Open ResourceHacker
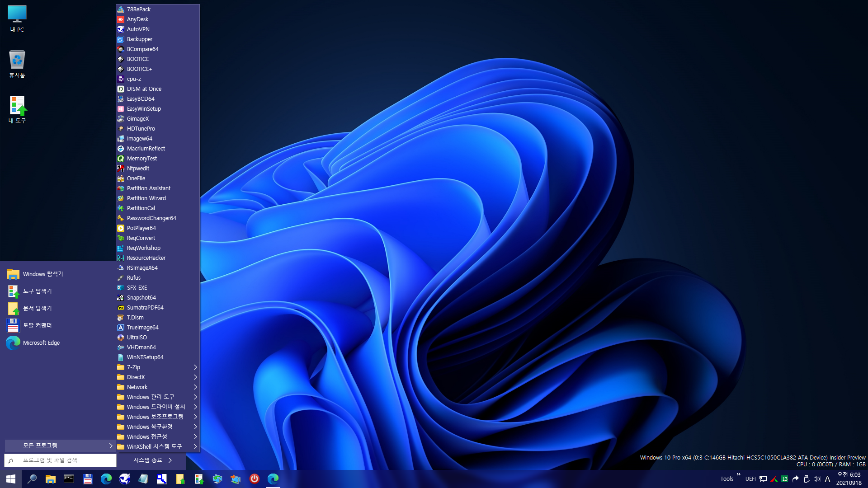The height and width of the screenshot is (488, 868). coord(157,258)
